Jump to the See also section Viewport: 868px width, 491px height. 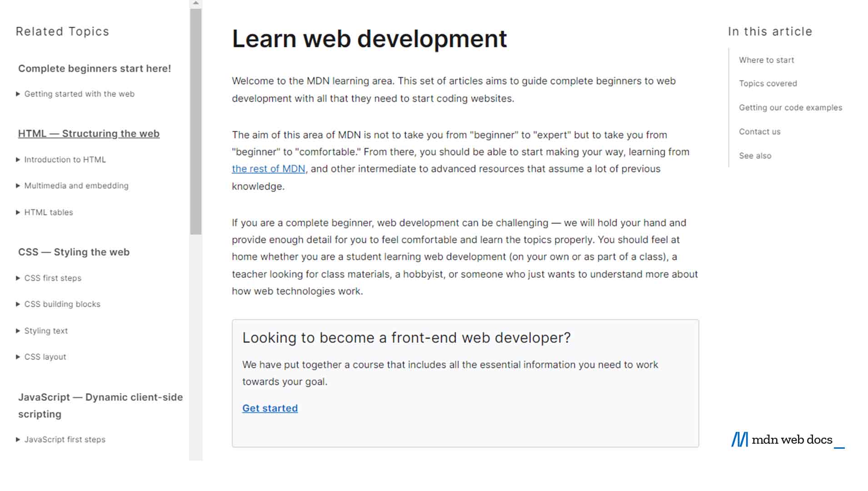[x=755, y=155]
